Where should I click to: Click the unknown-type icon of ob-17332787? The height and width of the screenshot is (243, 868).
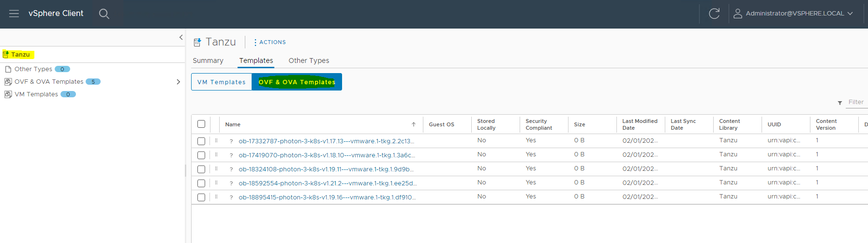pyautogui.click(x=231, y=141)
